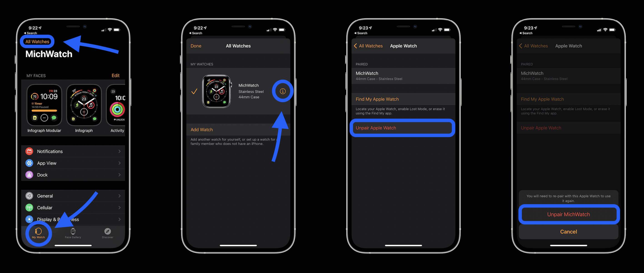Tap the Cancel button in unpair dialog
Screen dimensions: 644x273
click(x=568, y=231)
